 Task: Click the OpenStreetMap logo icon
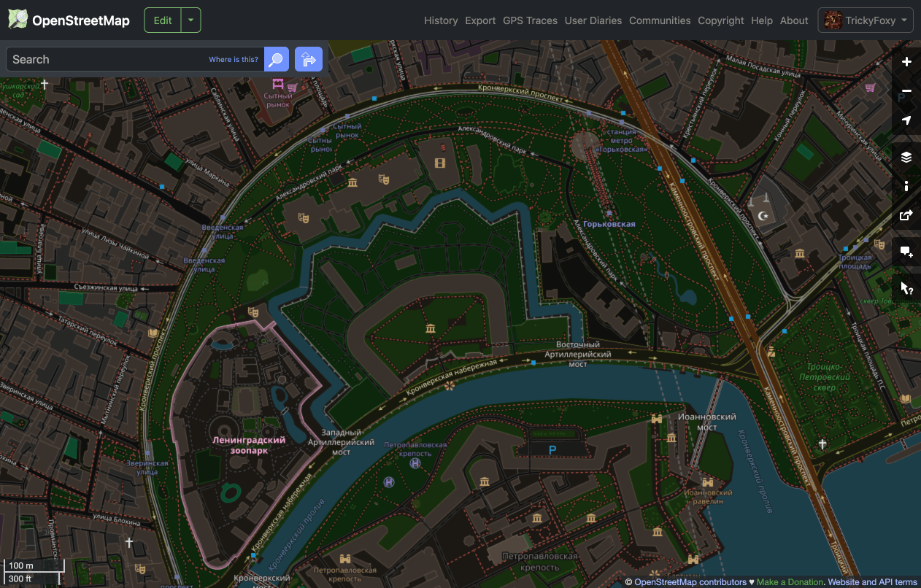coord(18,20)
